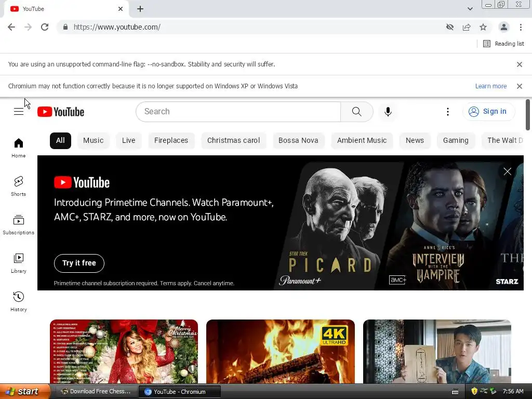532x399 pixels.
Task: Click YouTube - Chromium taskbar button
Action: pos(180,392)
